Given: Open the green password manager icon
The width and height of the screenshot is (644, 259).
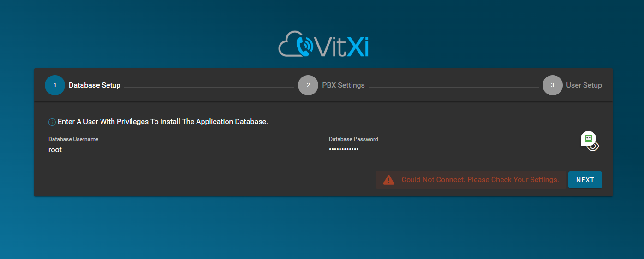Looking at the screenshot, I should [x=588, y=138].
